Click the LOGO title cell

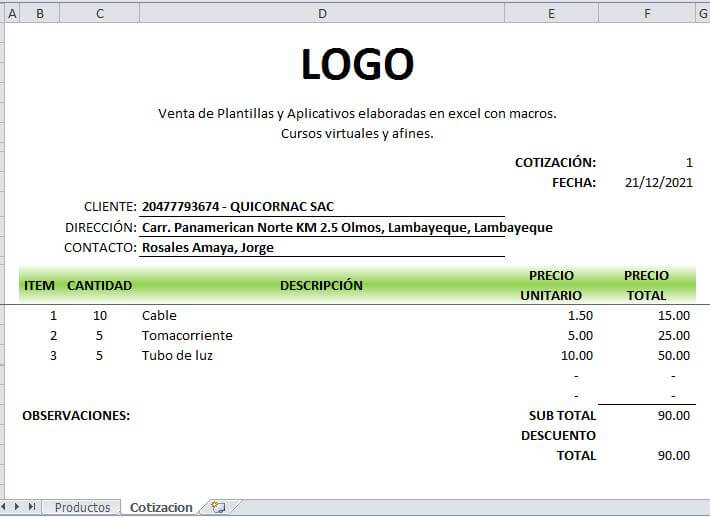357,64
